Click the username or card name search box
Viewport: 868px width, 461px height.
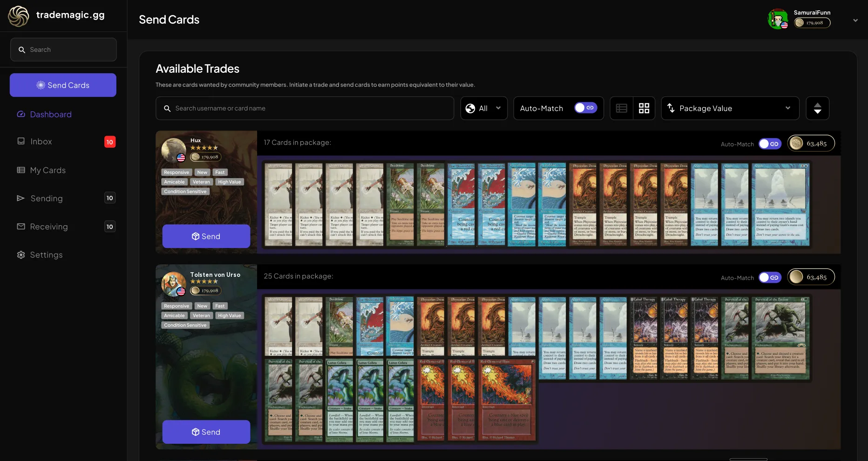coord(305,108)
